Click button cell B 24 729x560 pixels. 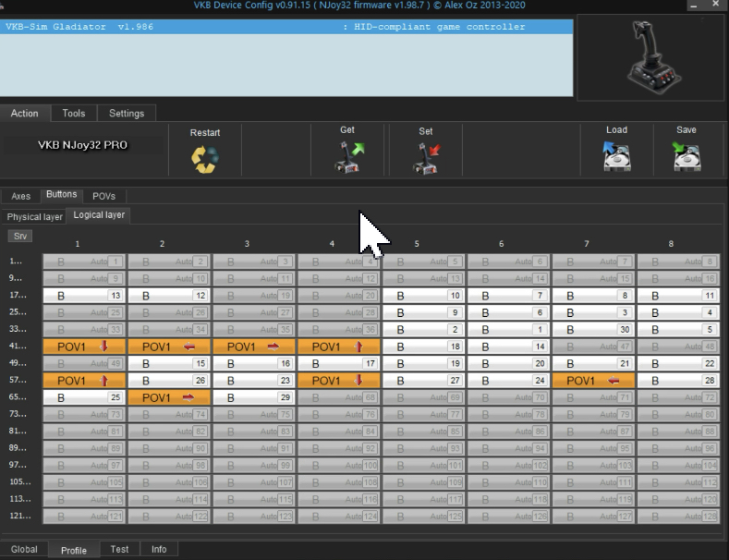508,381
